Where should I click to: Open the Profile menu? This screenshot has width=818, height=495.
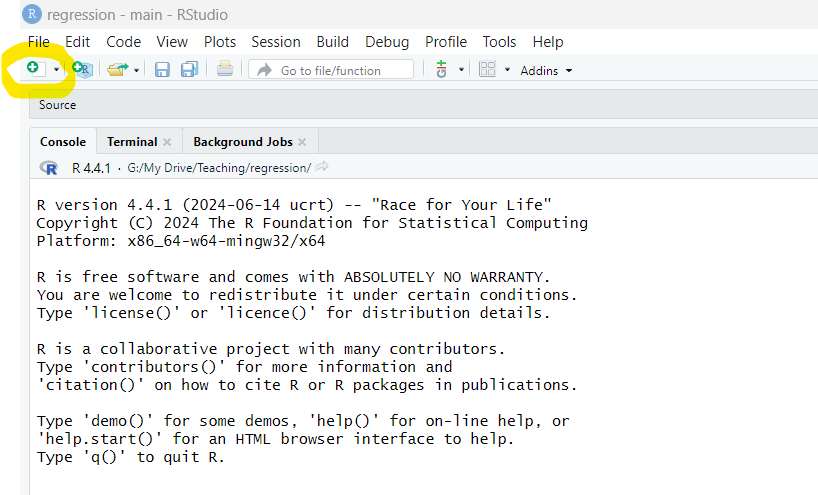pyautogui.click(x=446, y=42)
